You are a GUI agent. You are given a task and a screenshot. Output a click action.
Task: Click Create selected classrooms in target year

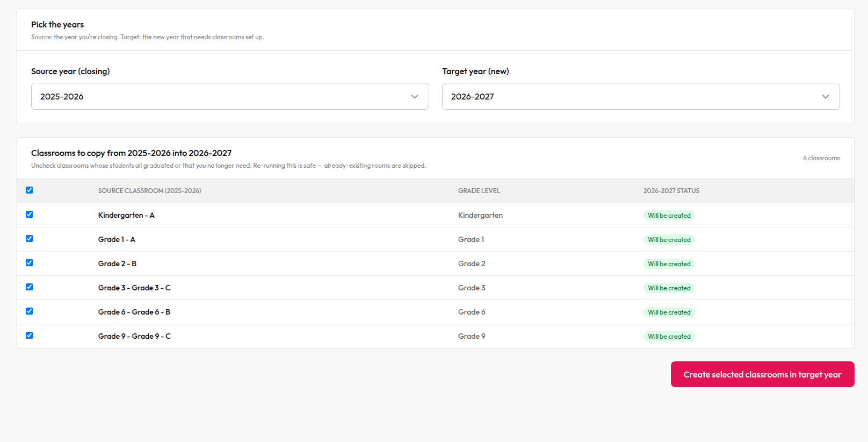coord(762,374)
